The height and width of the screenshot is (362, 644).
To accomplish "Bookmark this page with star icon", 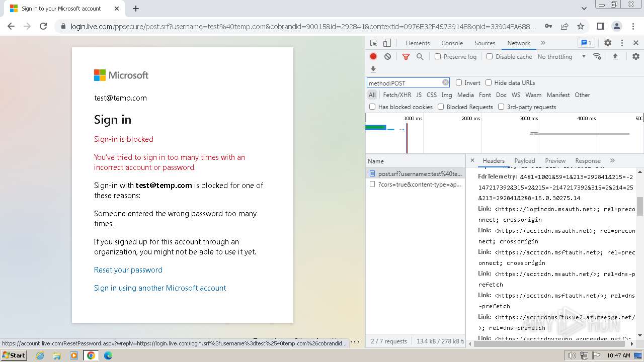I will (x=581, y=26).
